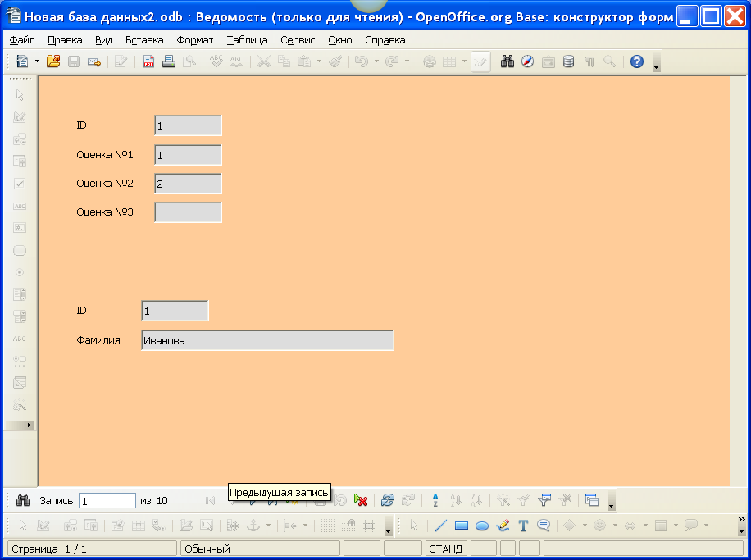Open the Файл menu
This screenshot has width=751, height=560.
point(22,40)
